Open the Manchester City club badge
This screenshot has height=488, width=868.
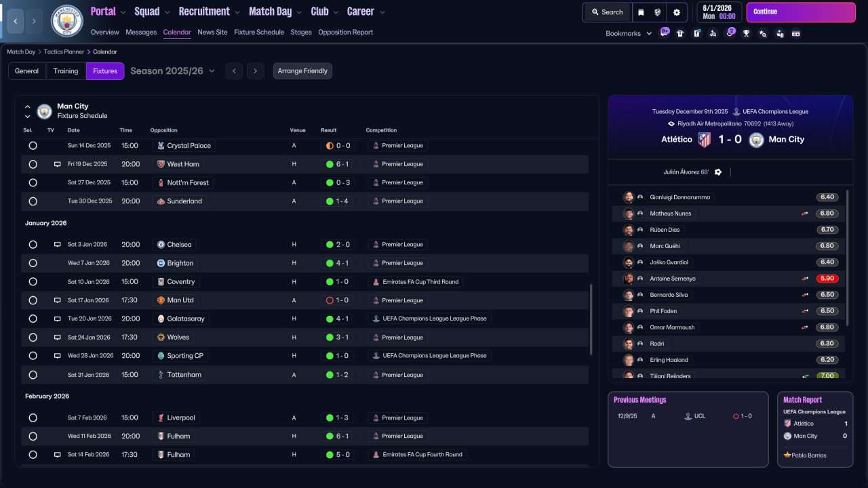pyautogui.click(x=67, y=21)
